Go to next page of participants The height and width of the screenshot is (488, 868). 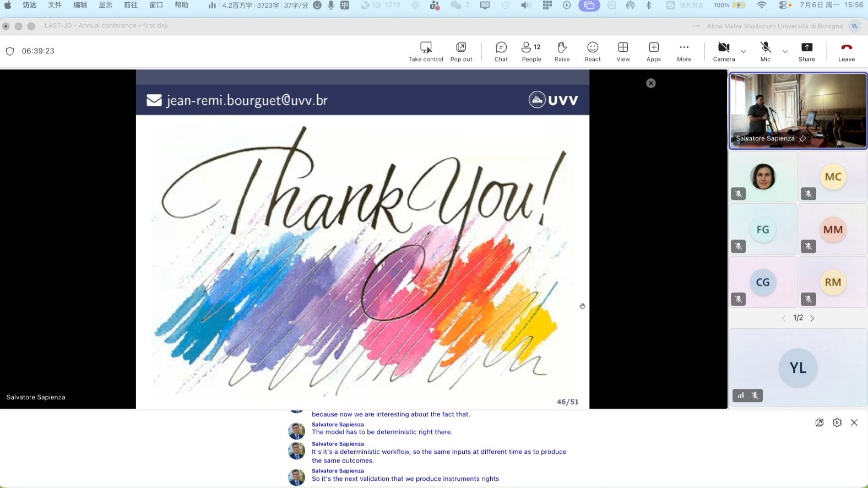pyautogui.click(x=812, y=318)
